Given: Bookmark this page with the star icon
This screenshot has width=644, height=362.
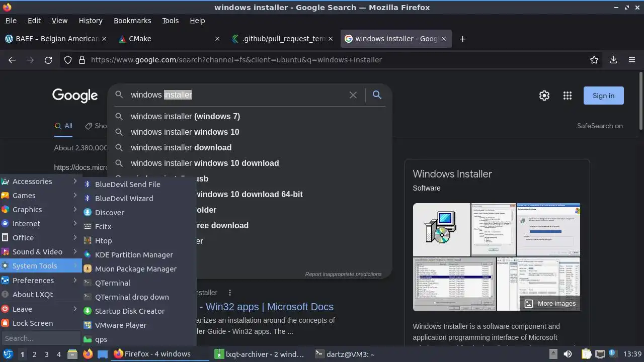Looking at the screenshot, I should point(594,60).
